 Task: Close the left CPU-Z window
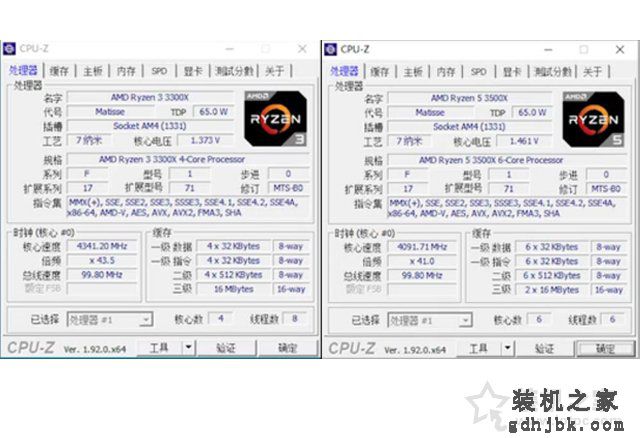tap(302, 49)
